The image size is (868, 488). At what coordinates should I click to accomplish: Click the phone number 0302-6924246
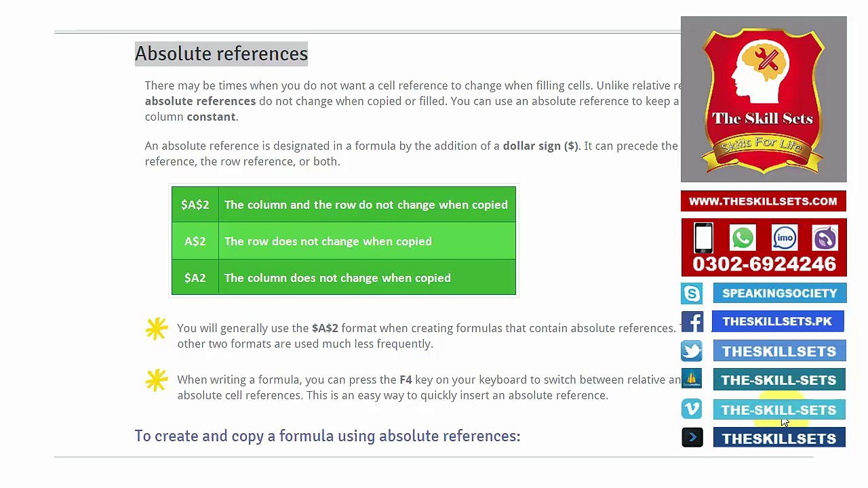click(x=764, y=264)
